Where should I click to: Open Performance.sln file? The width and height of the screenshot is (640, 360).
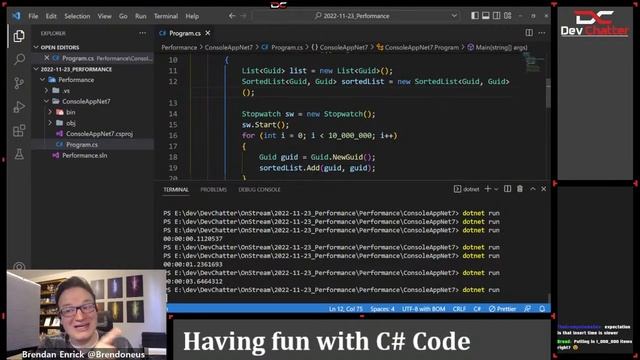(x=84, y=155)
